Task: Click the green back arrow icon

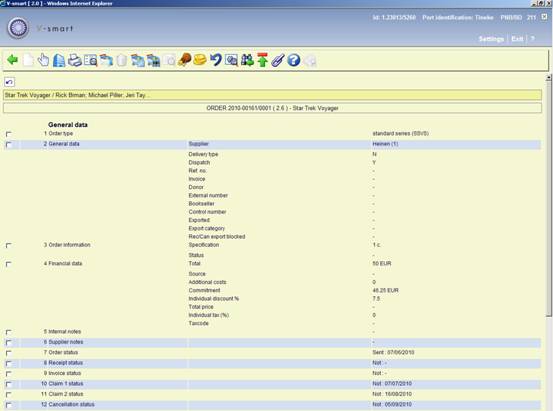Action: (13, 60)
